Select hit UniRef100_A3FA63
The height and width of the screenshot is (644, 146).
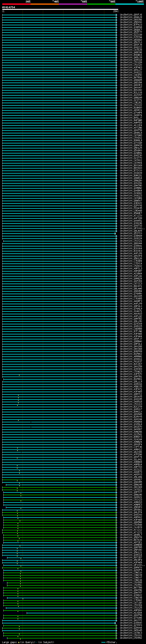click(x=131, y=67)
